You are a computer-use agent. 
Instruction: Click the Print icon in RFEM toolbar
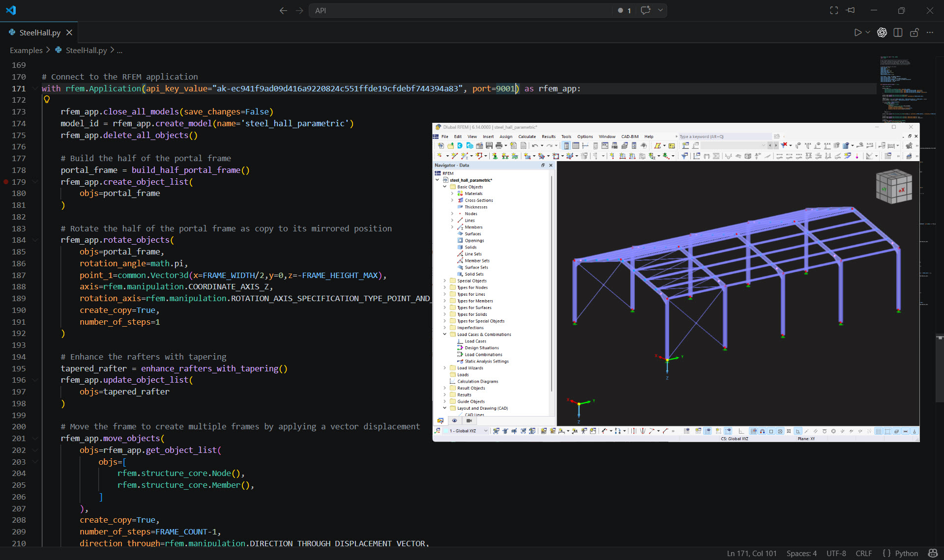(499, 145)
